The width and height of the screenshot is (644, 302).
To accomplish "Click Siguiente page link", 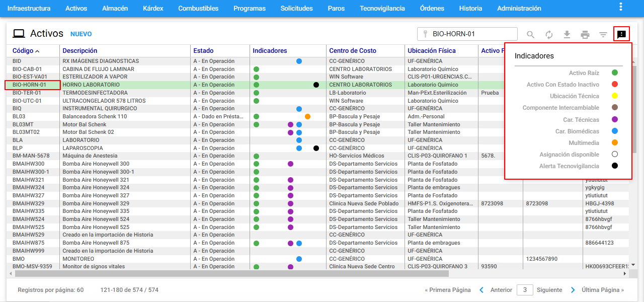I will coord(549,290).
